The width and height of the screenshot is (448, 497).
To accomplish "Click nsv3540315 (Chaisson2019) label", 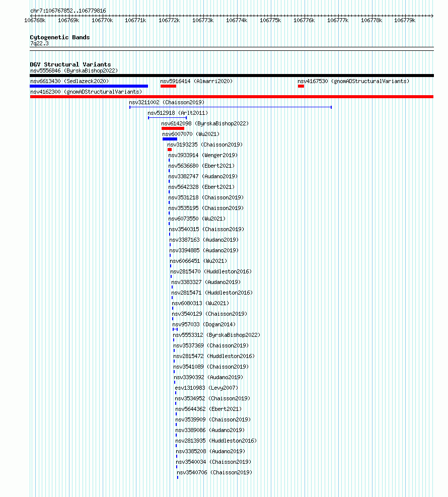I will click(206, 229).
